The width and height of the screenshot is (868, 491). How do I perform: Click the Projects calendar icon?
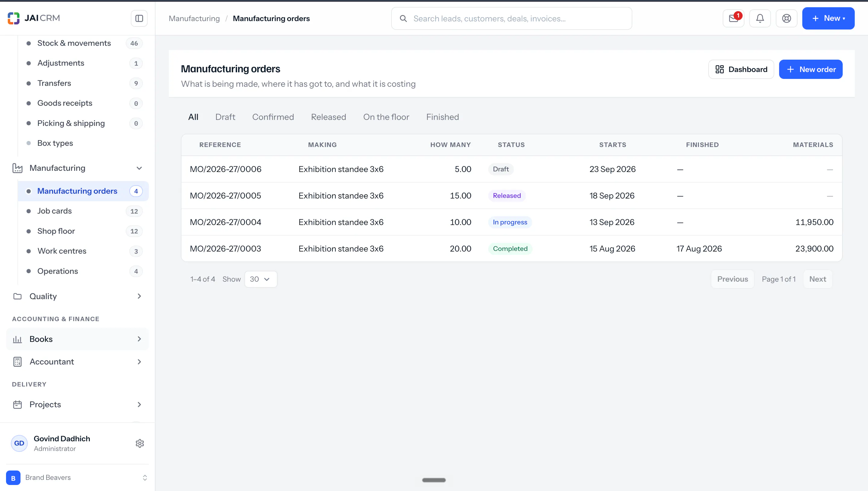(17, 404)
